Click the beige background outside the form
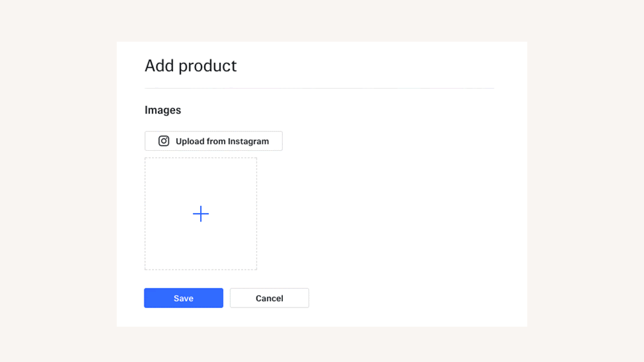 [x=58, y=193]
